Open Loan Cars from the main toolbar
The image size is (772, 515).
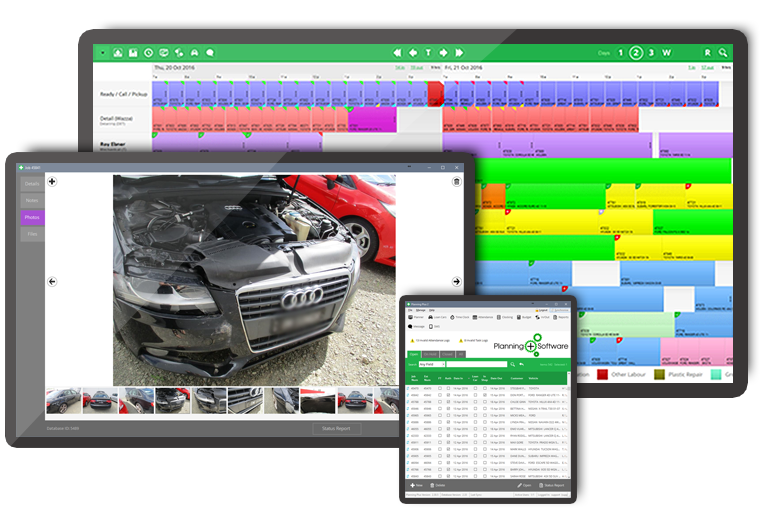click(437, 317)
